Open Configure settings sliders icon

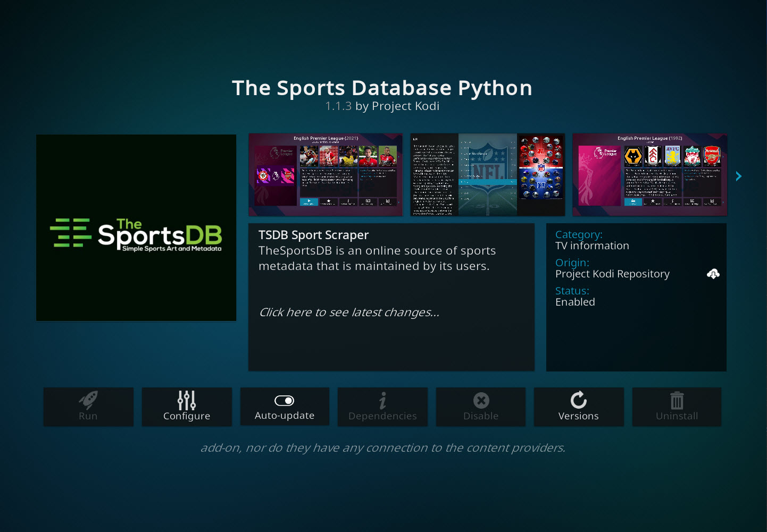(187, 400)
